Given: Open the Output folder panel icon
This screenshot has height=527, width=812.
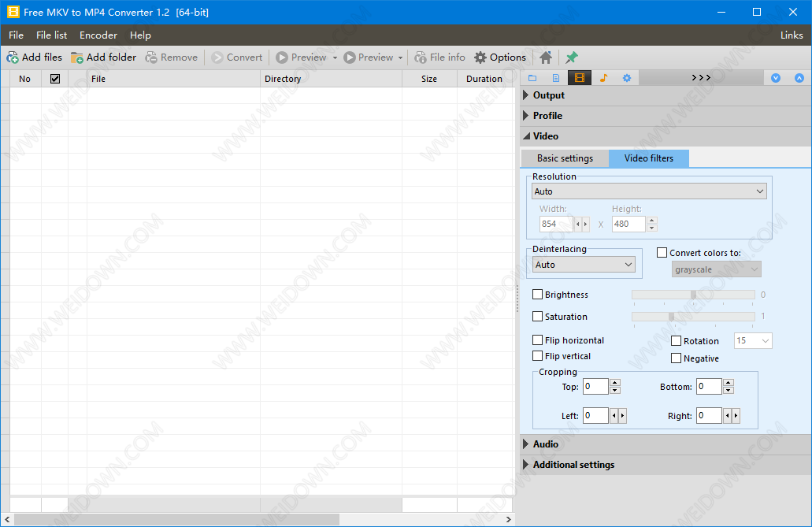Looking at the screenshot, I should [x=532, y=78].
